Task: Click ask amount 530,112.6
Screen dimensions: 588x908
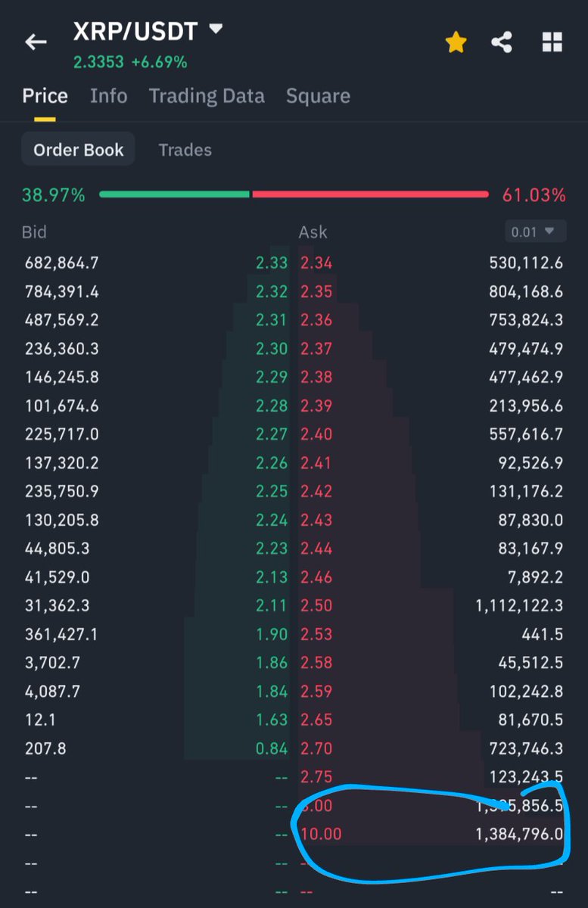Action: coord(527,263)
